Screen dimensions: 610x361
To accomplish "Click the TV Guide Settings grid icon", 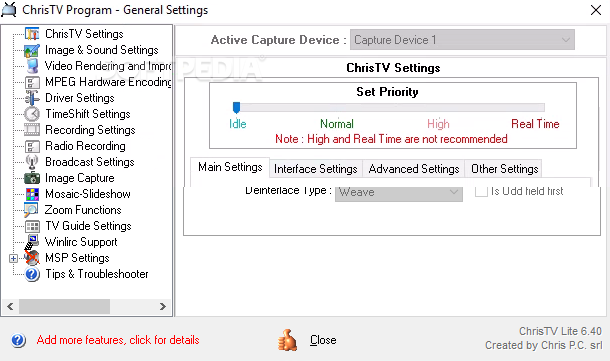I will coord(32,226).
